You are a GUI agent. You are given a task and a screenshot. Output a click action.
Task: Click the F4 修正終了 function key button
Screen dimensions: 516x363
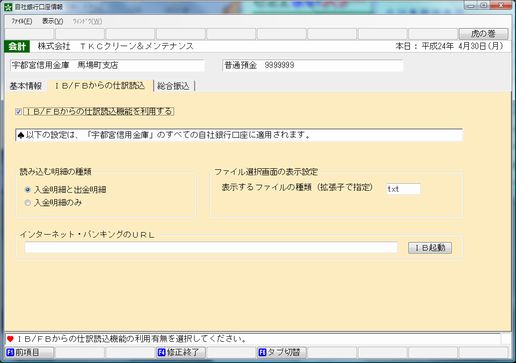click(181, 352)
